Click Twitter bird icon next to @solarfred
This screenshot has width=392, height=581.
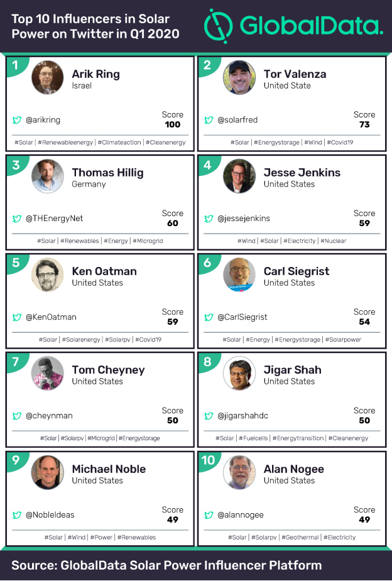[209, 120]
